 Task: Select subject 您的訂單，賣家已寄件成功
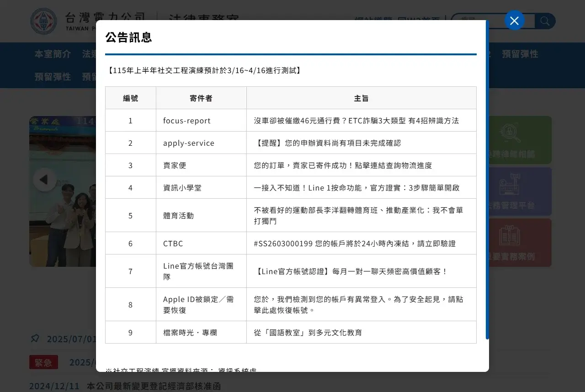point(362,165)
